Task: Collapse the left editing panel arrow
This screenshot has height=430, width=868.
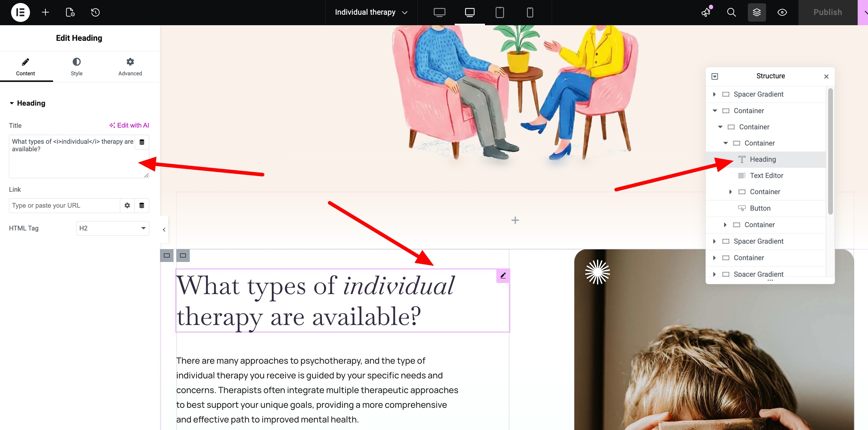Action: [x=164, y=230]
